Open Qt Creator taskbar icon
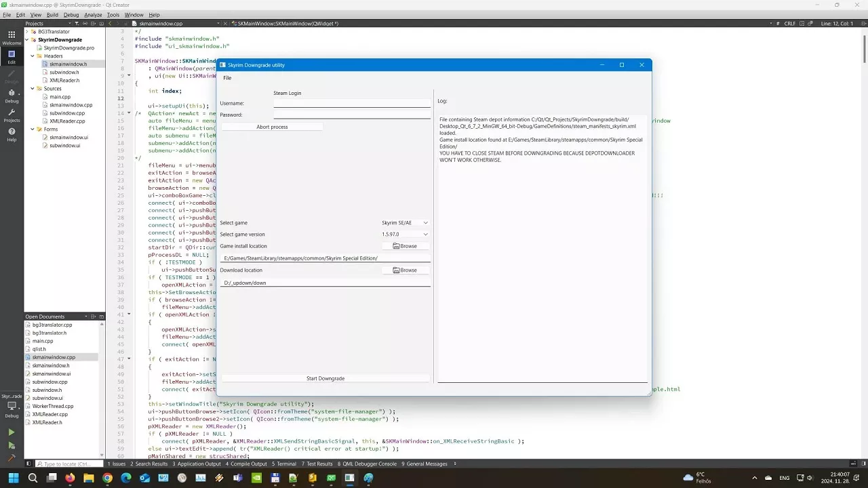The height and width of the screenshot is (488, 868). (x=331, y=478)
